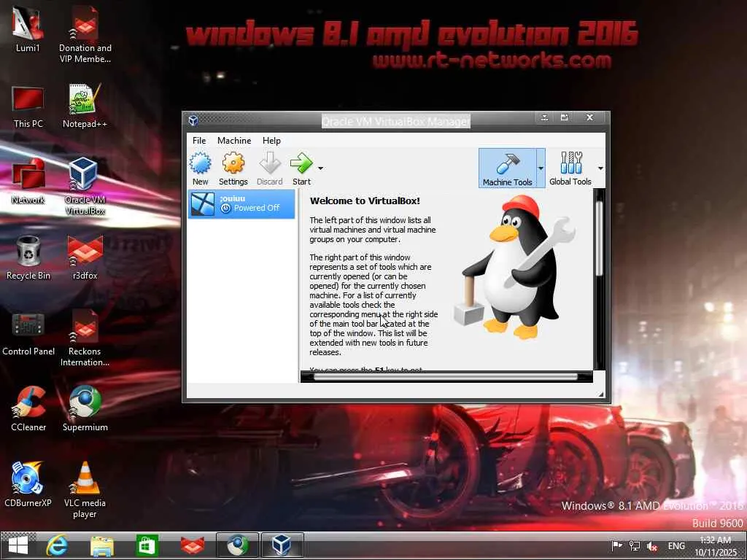Image resolution: width=747 pixels, height=560 pixels.
Task: Select the Lumi1 desktop icon
Action: coord(28,29)
